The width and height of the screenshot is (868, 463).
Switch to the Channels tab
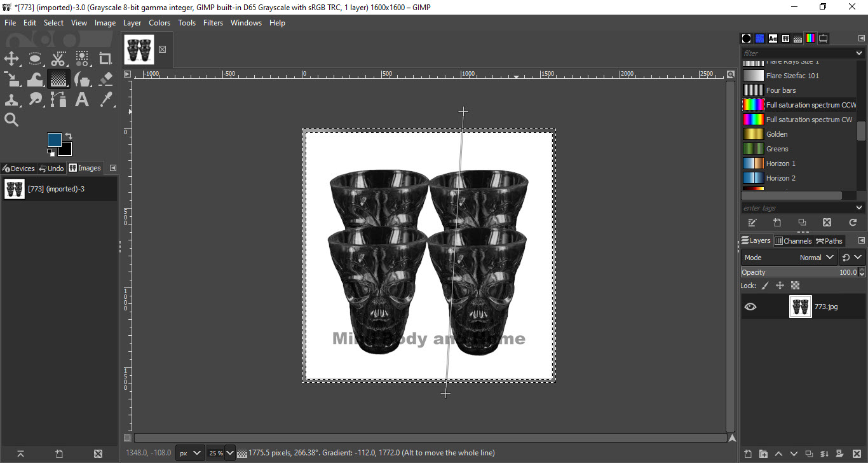[793, 241]
